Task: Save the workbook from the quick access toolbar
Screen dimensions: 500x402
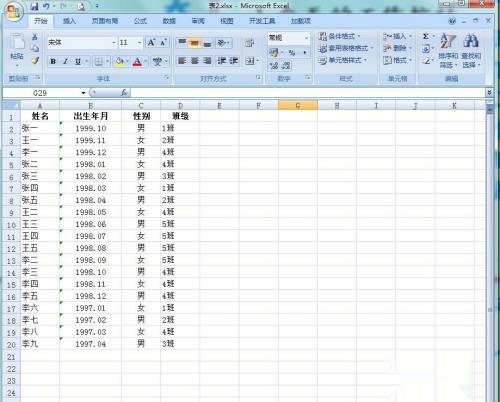Action: [x=34, y=6]
